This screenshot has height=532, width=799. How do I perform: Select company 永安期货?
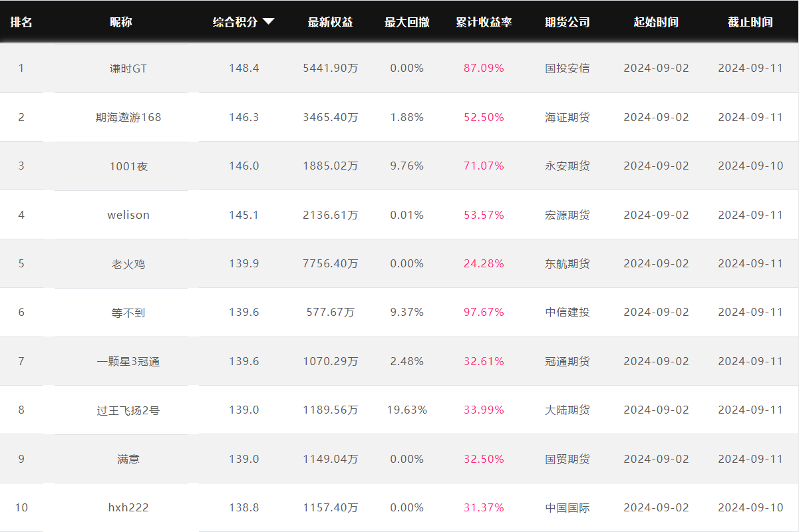[567, 166]
